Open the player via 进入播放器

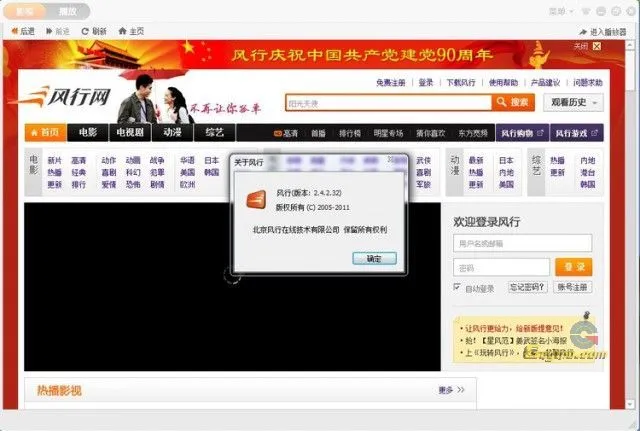(602, 32)
